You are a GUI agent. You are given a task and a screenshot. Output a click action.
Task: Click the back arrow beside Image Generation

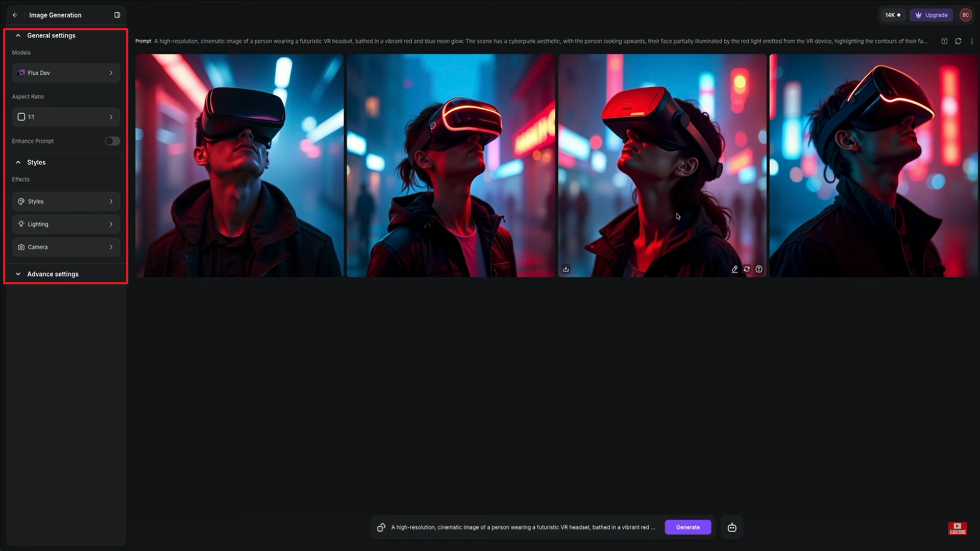tap(15, 15)
